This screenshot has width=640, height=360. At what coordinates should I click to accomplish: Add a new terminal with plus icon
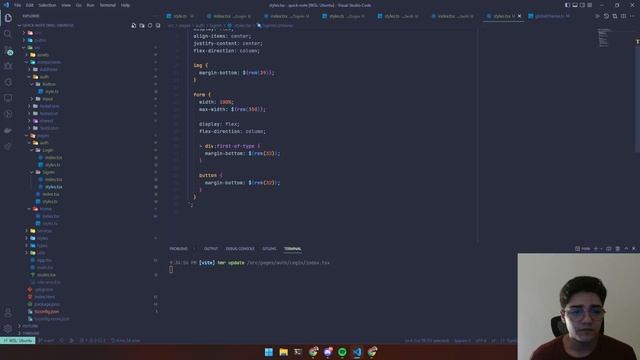(x=596, y=249)
